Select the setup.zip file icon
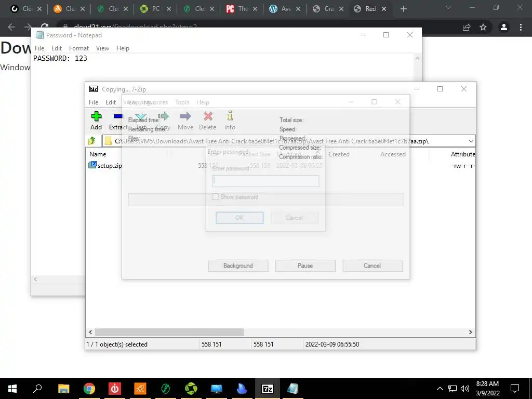This screenshot has height=399, width=532. pyautogui.click(x=92, y=165)
